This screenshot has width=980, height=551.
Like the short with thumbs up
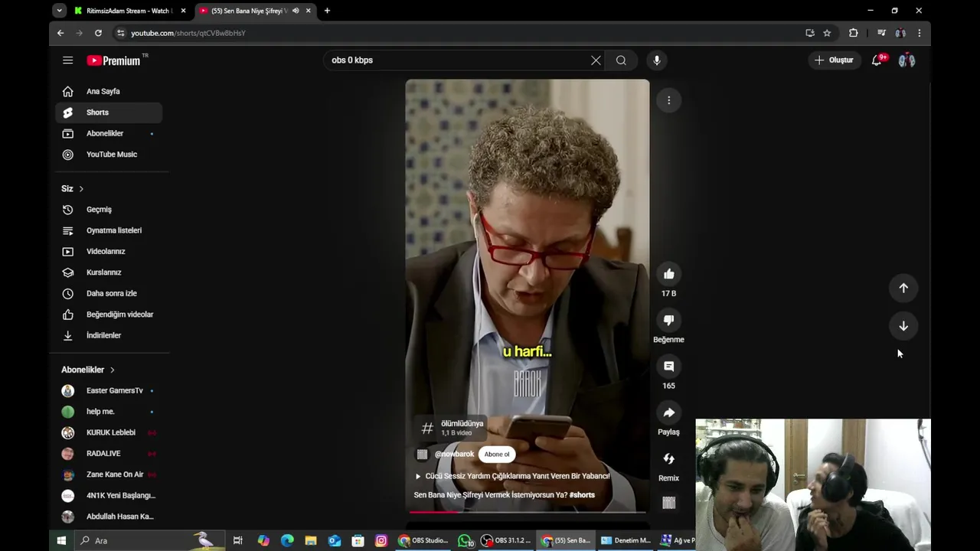coord(668,274)
